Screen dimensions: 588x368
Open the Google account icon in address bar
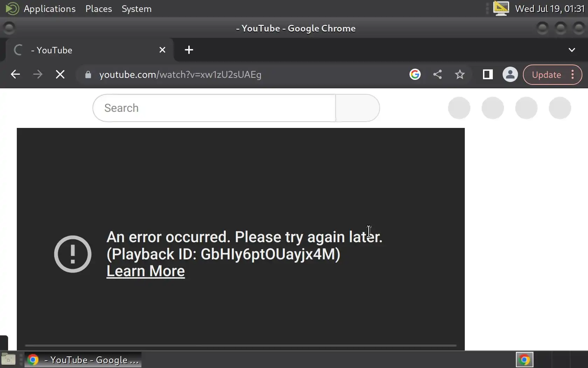coord(415,74)
